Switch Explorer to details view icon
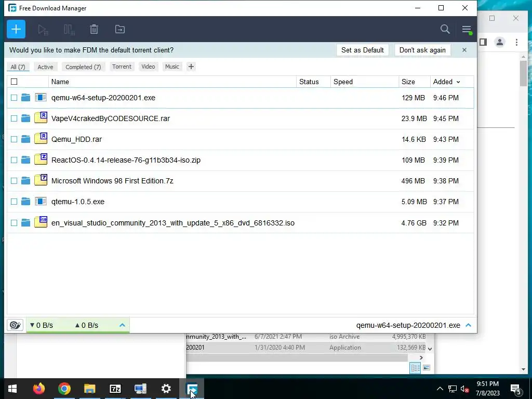Screen dimensions: 532x399 415,368
